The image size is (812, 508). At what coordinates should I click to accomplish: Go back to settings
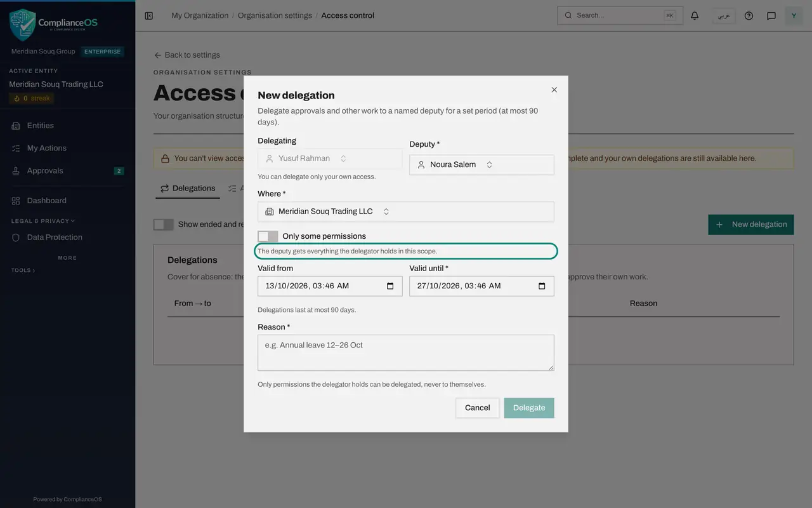tap(187, 55)
